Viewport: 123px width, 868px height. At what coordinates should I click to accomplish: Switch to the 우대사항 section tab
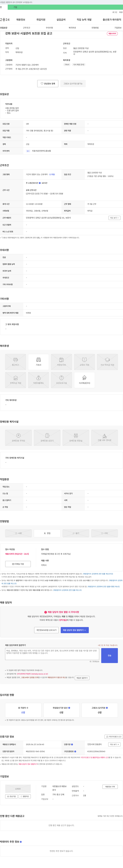[x=49, y=28]
